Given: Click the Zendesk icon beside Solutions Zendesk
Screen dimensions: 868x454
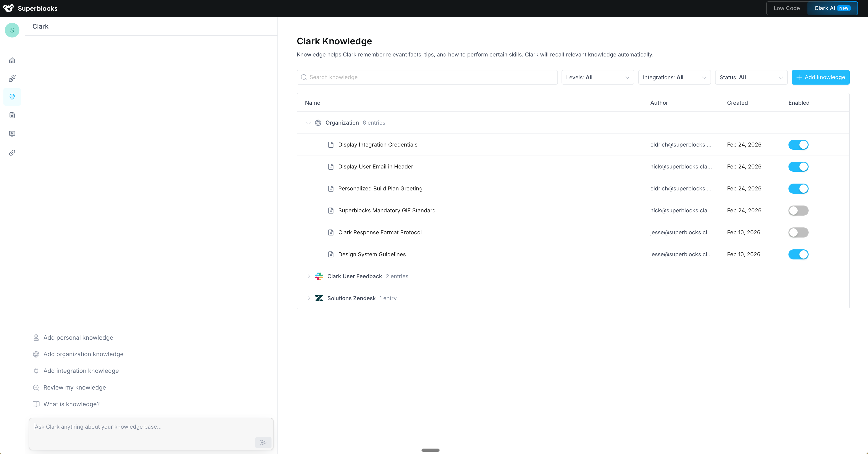Looking at the screenshot, I should [319, 298].
